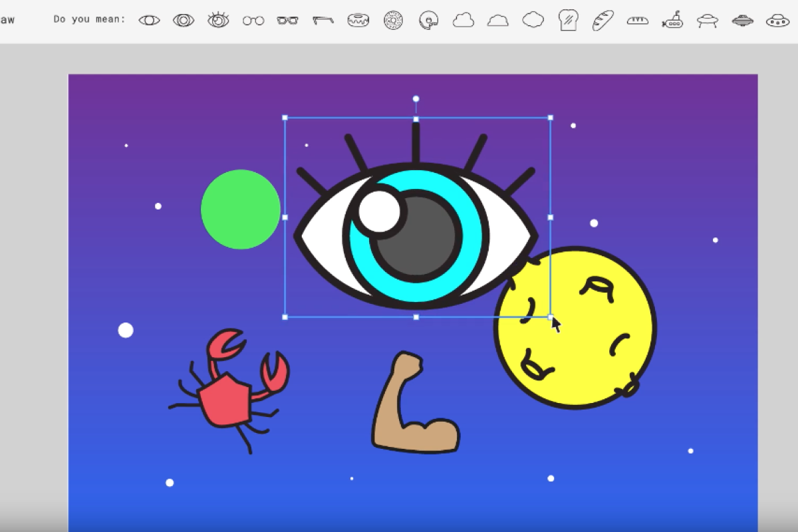Click the top-left selection handle of the eye

pyautogui.click(x=285, y=118)
